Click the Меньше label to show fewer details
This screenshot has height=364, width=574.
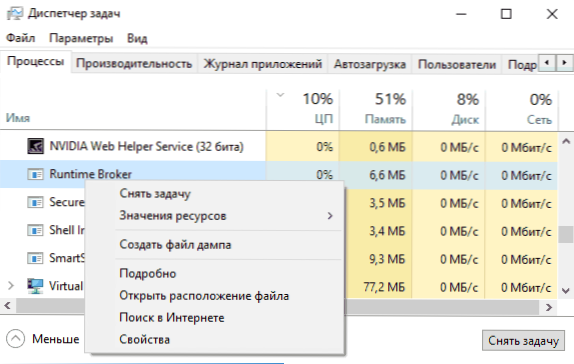coord(56,339)
